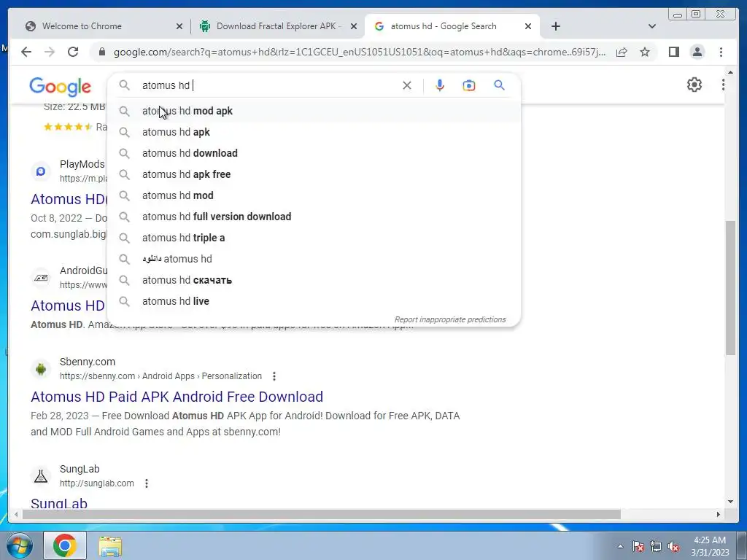This screenshot has height=560, width=747.
Task: Choose suggestion atomus hd live
Action: point(314,301)
